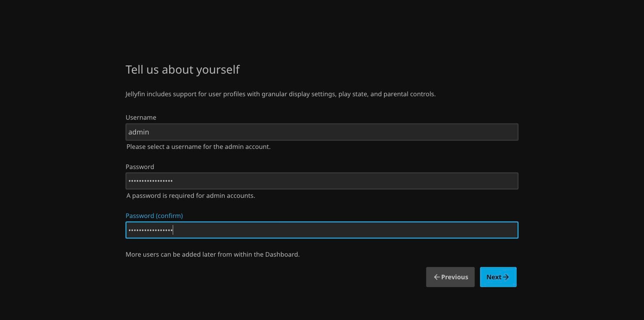
Task: Go back with the Previous button
Action: (450, 277)
